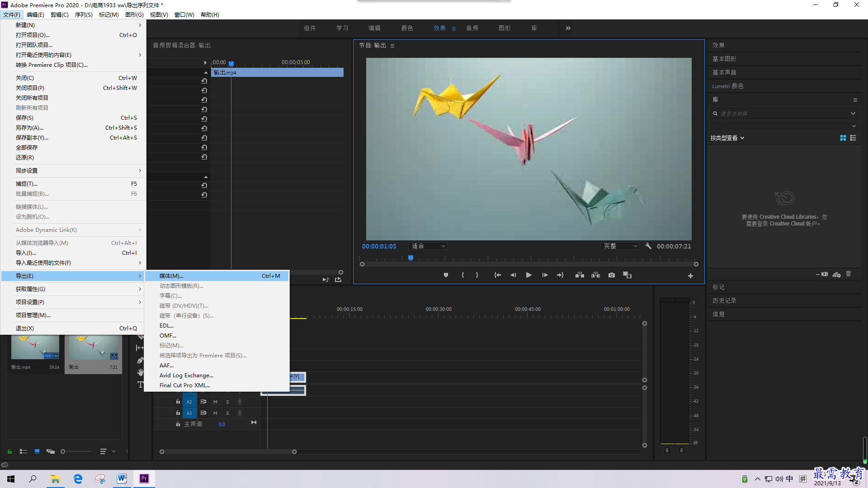The height and width of the screenshot is (488, 868).
Task: Toggle the Project panel writable lock icon
Action: coord(9,451)
